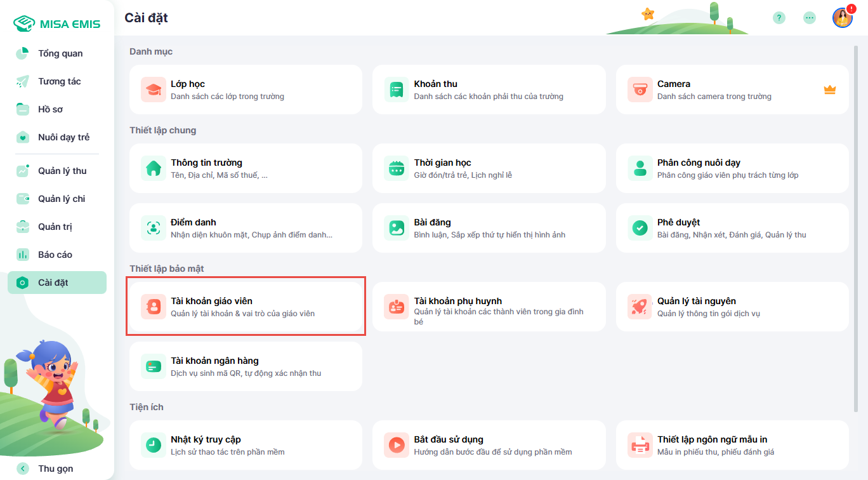Open Thời gian học settings card
Image resolution: width=868 pixels, height=480 pixels.
point(489,168)
